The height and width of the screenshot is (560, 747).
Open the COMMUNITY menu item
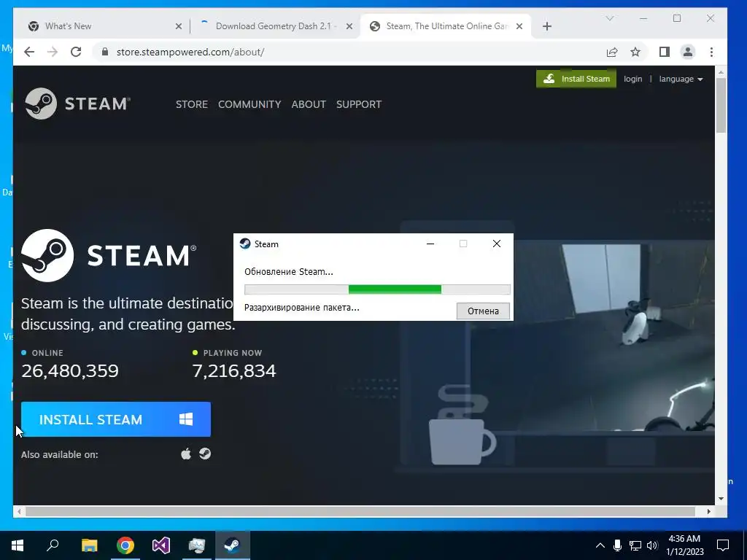click(249, 104)
